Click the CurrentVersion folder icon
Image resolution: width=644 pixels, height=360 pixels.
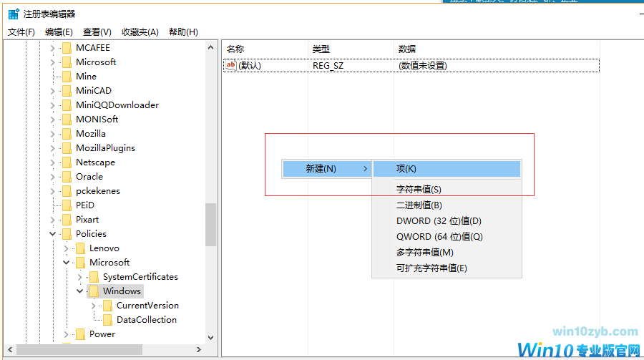tap(107, 306)
